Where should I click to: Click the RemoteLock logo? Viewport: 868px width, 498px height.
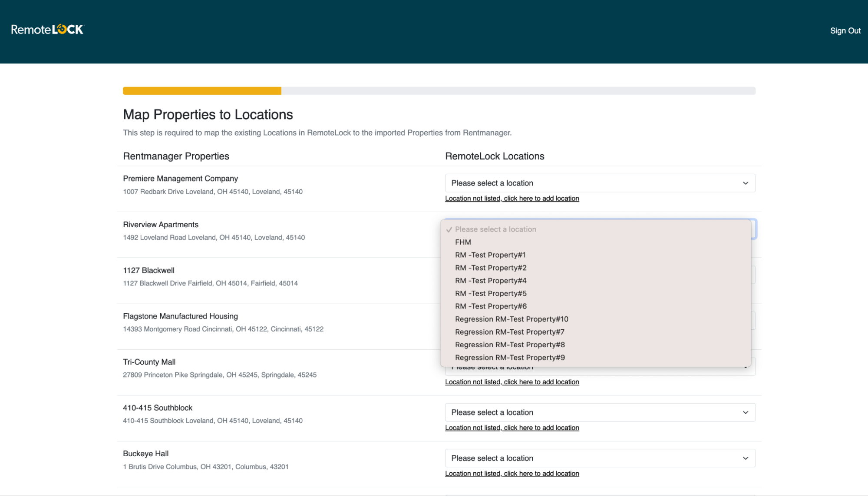[x=47, y=29]
